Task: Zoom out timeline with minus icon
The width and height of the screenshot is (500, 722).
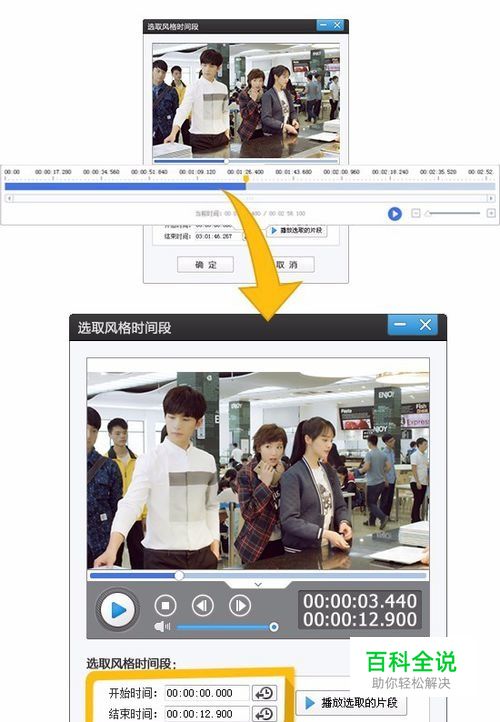Action: [416, 213]
